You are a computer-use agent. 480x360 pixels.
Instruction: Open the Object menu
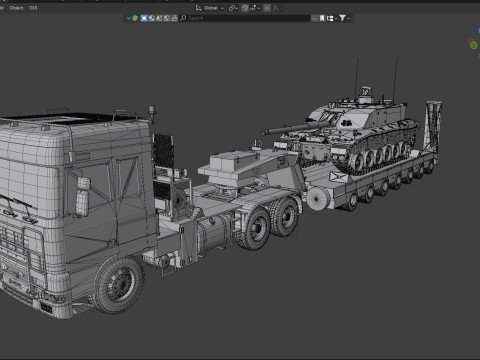click(16, 8)
